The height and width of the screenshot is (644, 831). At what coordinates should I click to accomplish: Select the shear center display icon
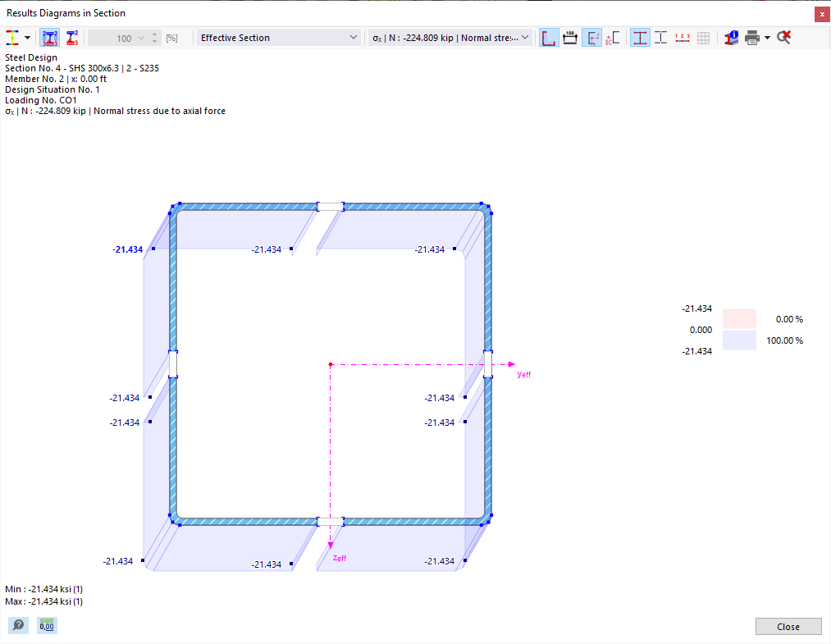(x=612, y=37)
